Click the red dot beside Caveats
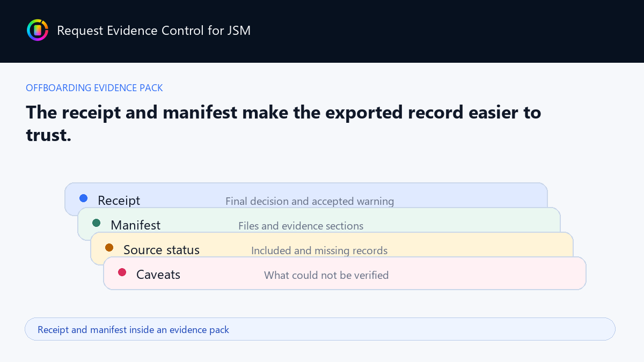 coord(122,272)
